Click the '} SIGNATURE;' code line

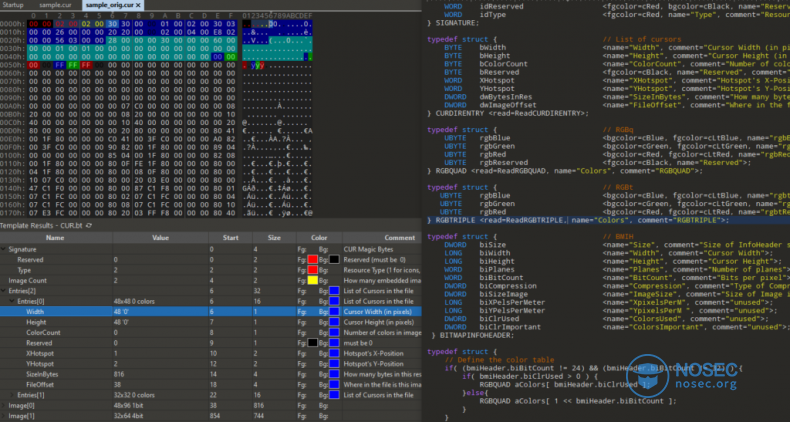(x=453, y=23)
